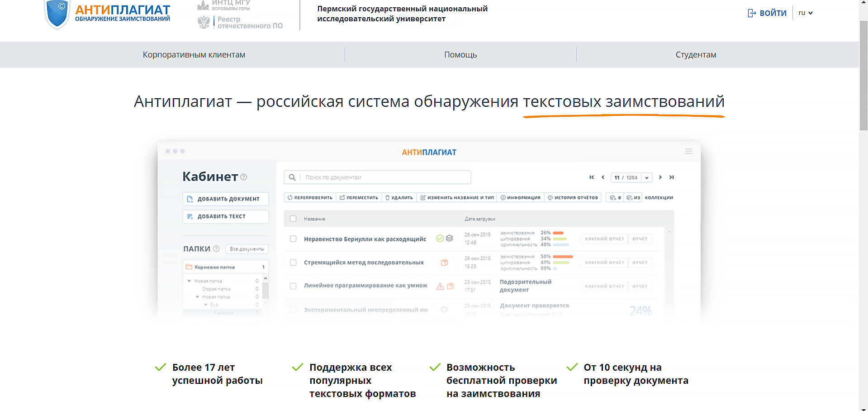Viewport: 868px width, 411px height.
Task: Click Все документы button in preview
Action: (247, 249)
